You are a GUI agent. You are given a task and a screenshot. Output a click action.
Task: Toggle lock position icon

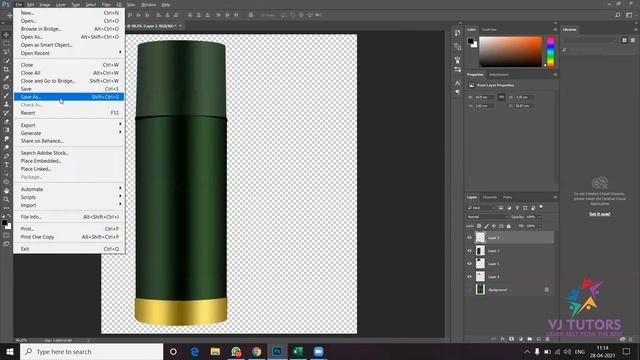pos(494,226)
